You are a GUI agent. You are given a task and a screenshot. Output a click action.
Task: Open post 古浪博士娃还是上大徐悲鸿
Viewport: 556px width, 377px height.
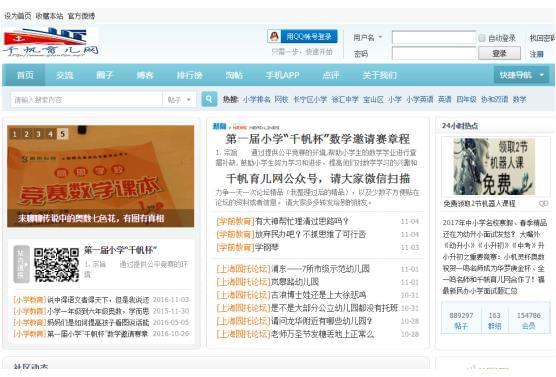pos(318,295)
